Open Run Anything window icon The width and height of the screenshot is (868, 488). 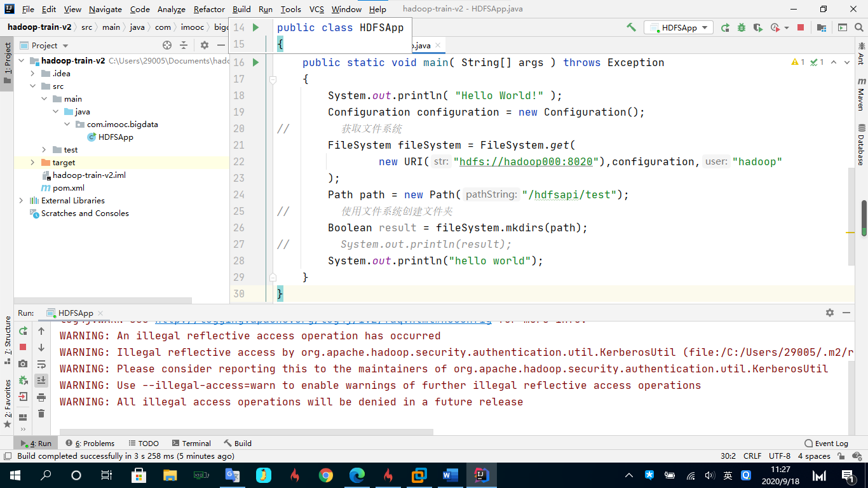(843, 27)
